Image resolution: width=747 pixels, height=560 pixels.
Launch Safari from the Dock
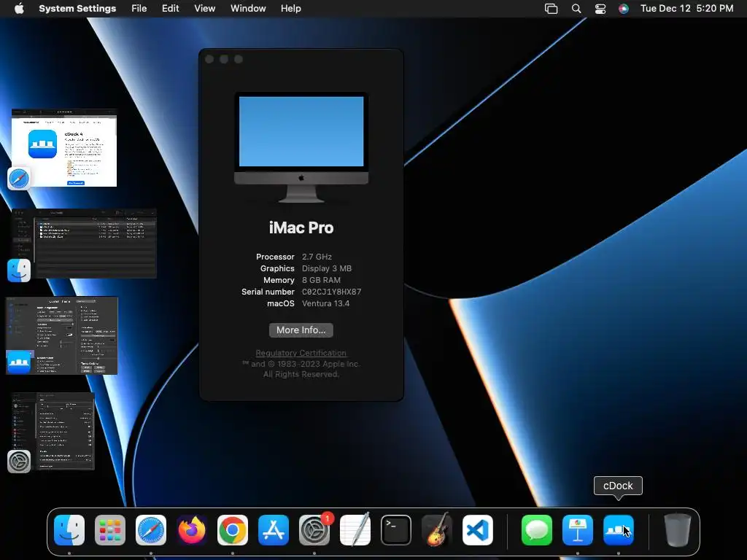pos(151,530)
